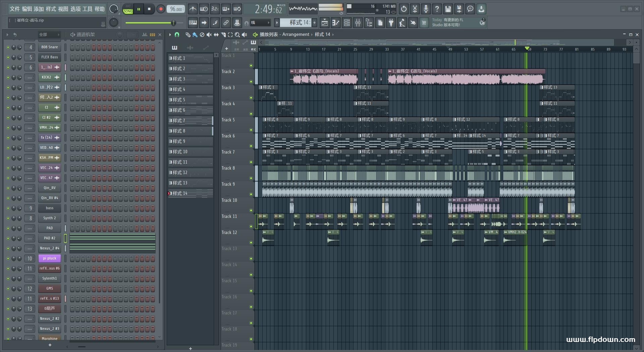Open the channel rack menu arrow
The image size is (644, 352).
click(x=7, y=35)
